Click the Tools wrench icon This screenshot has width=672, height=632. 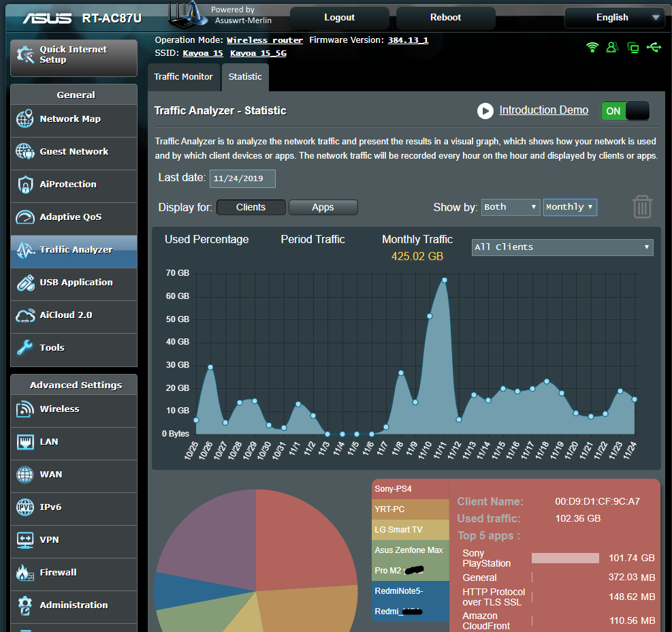tap(25, 347)
